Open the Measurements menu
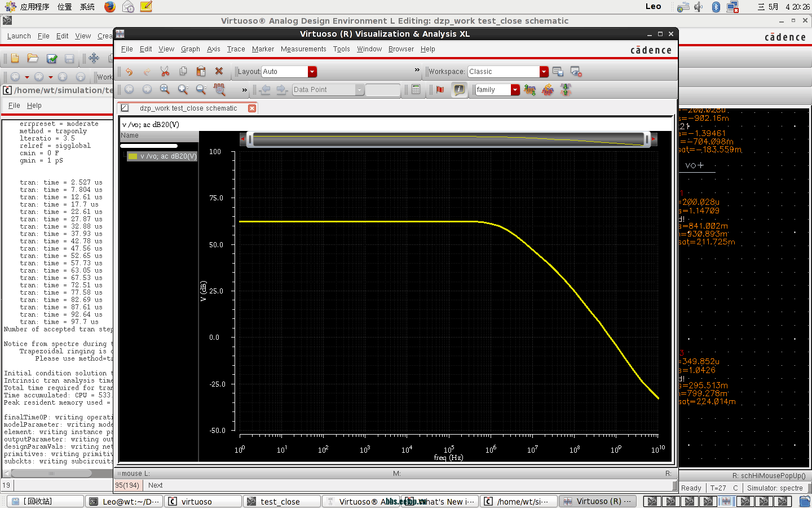 tap(303, 49)
